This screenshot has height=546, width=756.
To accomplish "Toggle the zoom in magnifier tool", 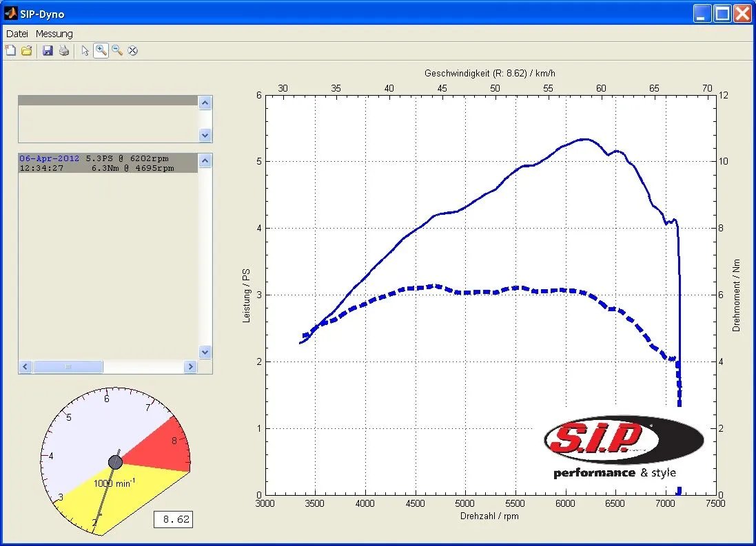I will [x=101, y=50].
